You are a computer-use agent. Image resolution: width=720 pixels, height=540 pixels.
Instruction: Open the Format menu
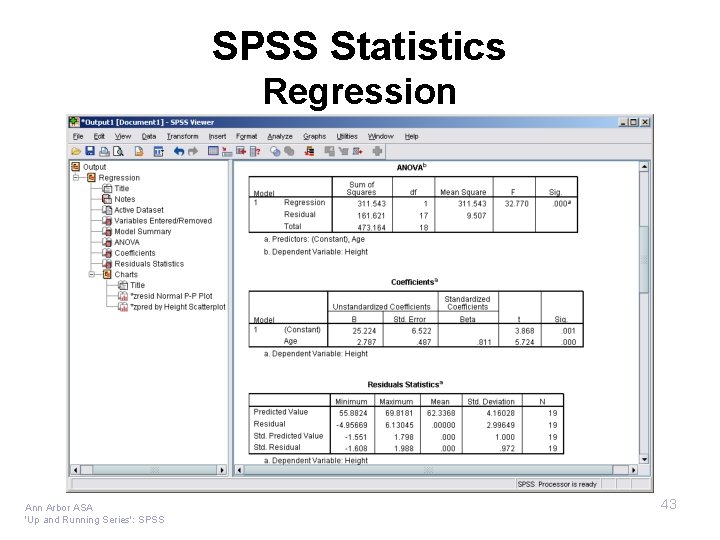[x=247, y=136]
